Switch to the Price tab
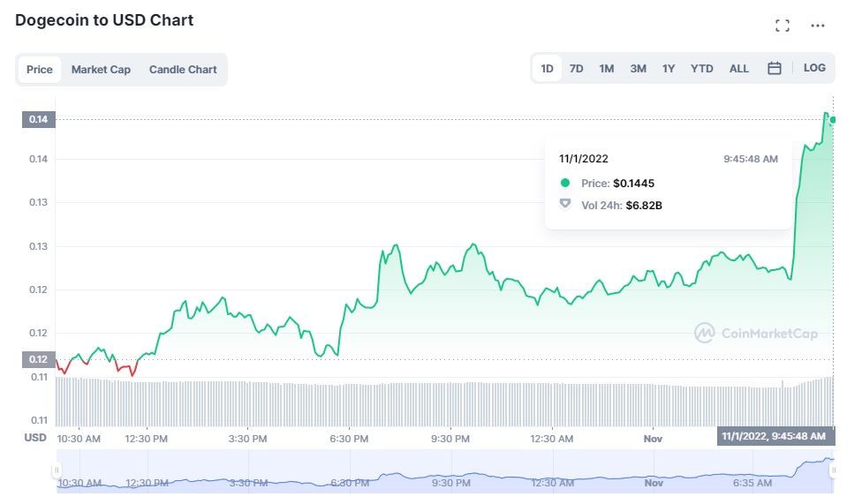 click(x=40, y=70)
